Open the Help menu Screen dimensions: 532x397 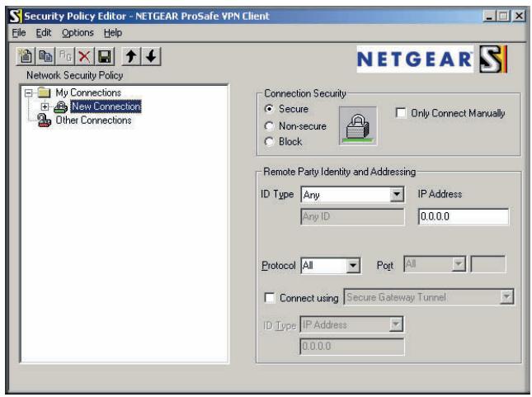pyautogui.click(x=113, y=33)
